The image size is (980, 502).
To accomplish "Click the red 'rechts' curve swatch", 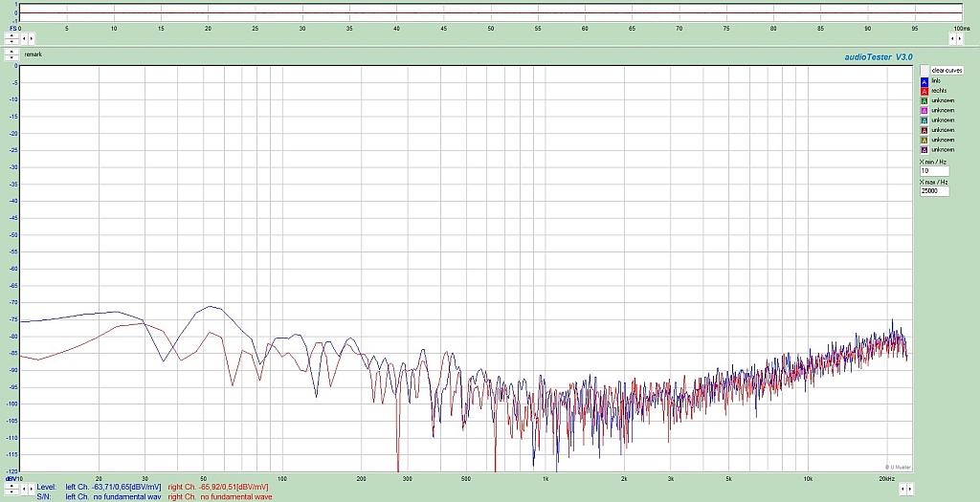I will pyautogui.click(x=924, y=91).
